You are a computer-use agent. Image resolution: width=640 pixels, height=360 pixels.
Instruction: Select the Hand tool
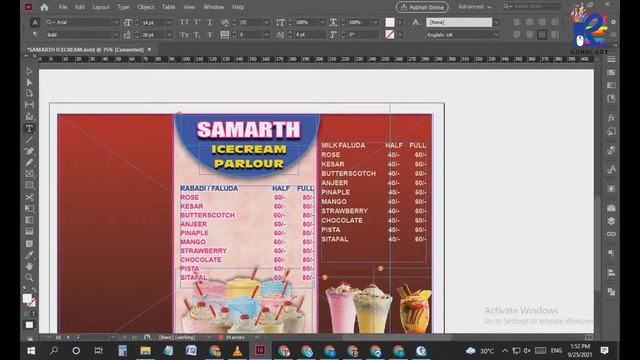point(29,266)
